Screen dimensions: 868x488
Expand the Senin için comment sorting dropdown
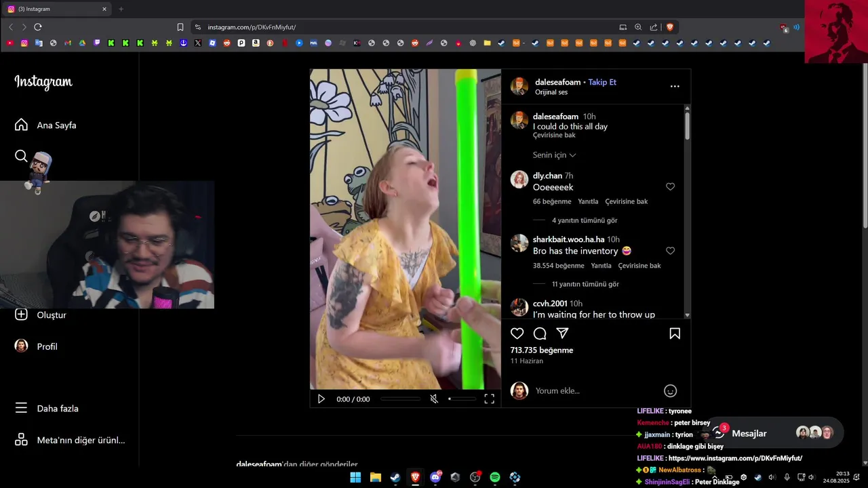[x=555, y=155]
